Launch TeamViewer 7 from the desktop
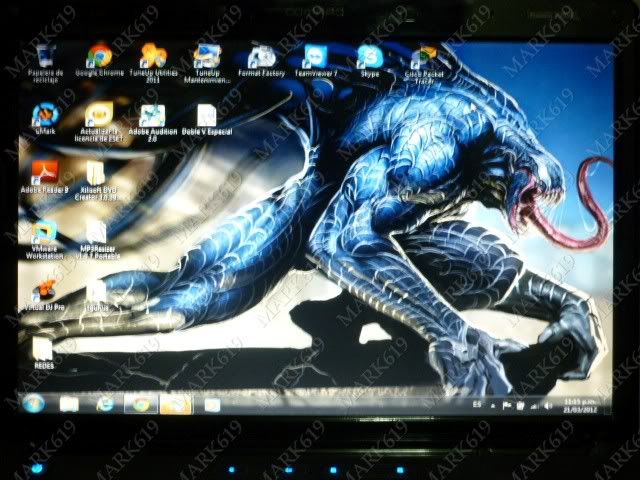The image size is (640, 480). coord(316,61)
